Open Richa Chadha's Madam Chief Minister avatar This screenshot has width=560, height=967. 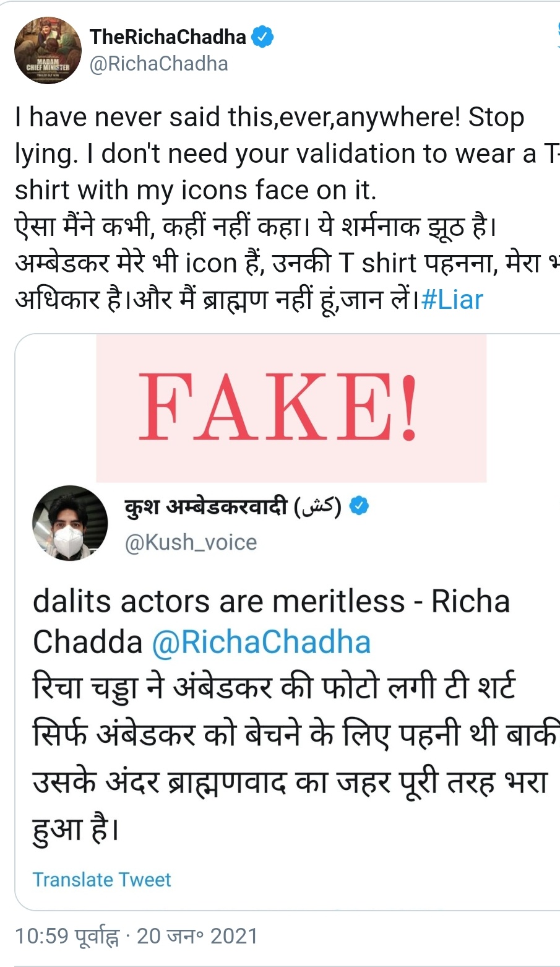48,50
